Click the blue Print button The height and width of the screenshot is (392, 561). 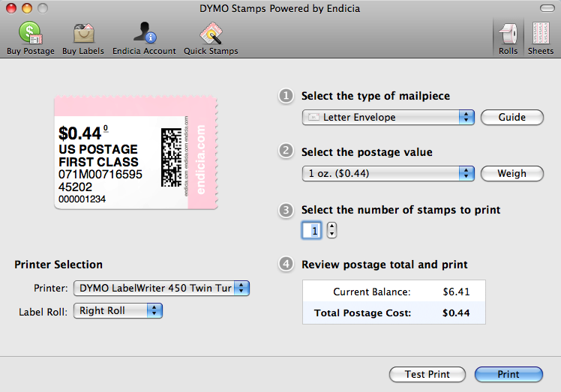(x=508, y=374)
